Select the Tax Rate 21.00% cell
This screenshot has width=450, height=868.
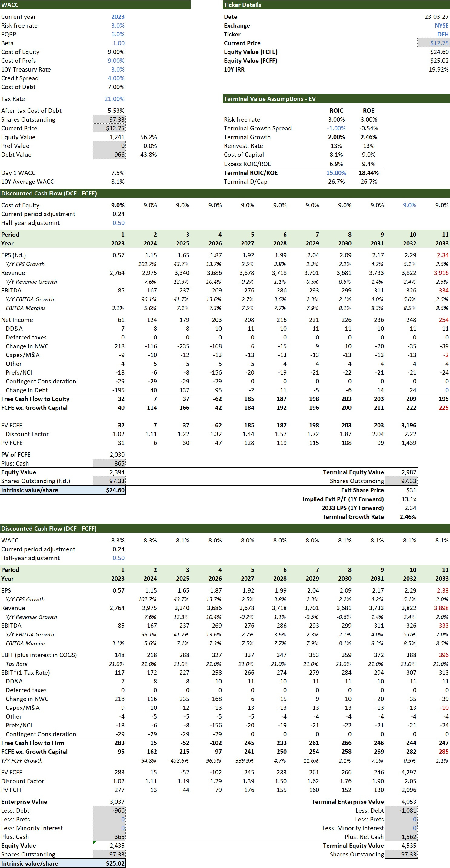click(x=114, y=99)
